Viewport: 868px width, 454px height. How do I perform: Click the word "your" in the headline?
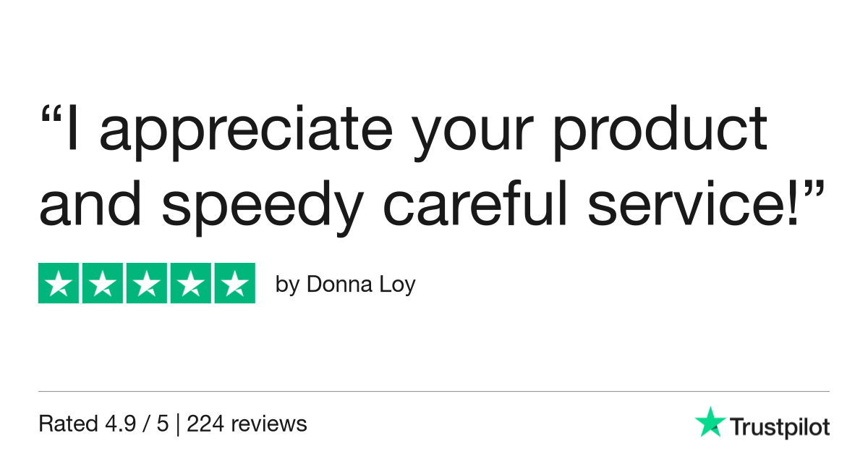click(453, 138)
